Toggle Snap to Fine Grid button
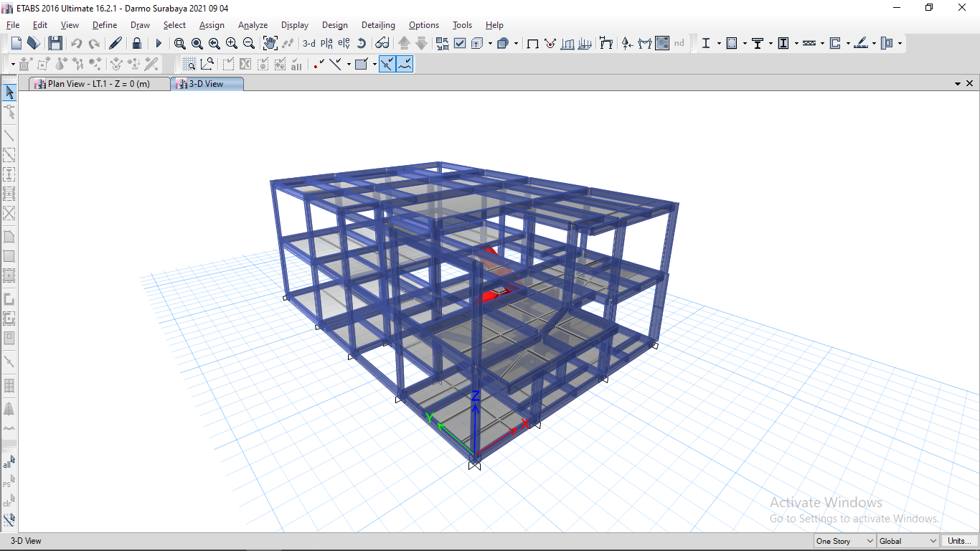Image resolution: width=980 pixels, height=551 pixels. pos(405,65)
